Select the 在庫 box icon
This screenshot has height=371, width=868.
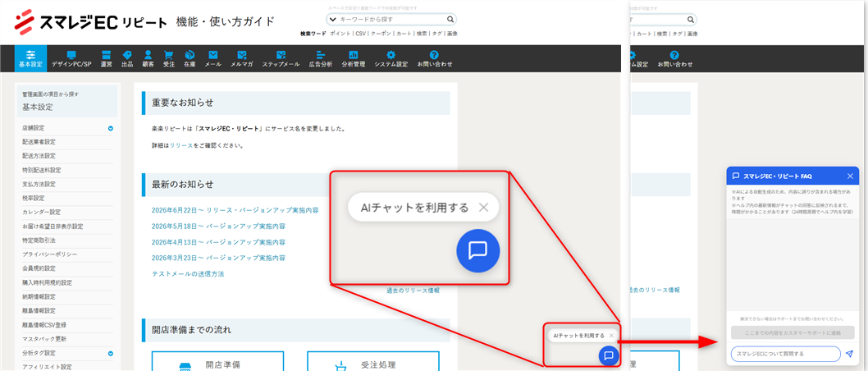click(190, 55)
